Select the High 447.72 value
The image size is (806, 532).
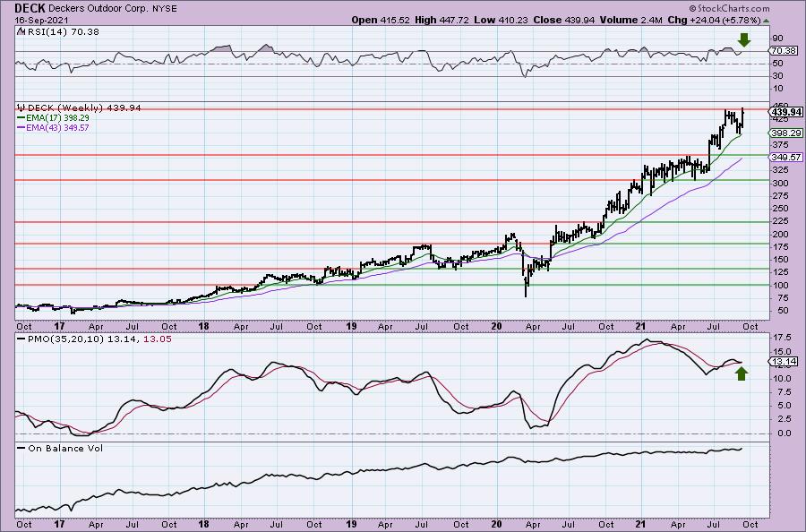[442, 20]
